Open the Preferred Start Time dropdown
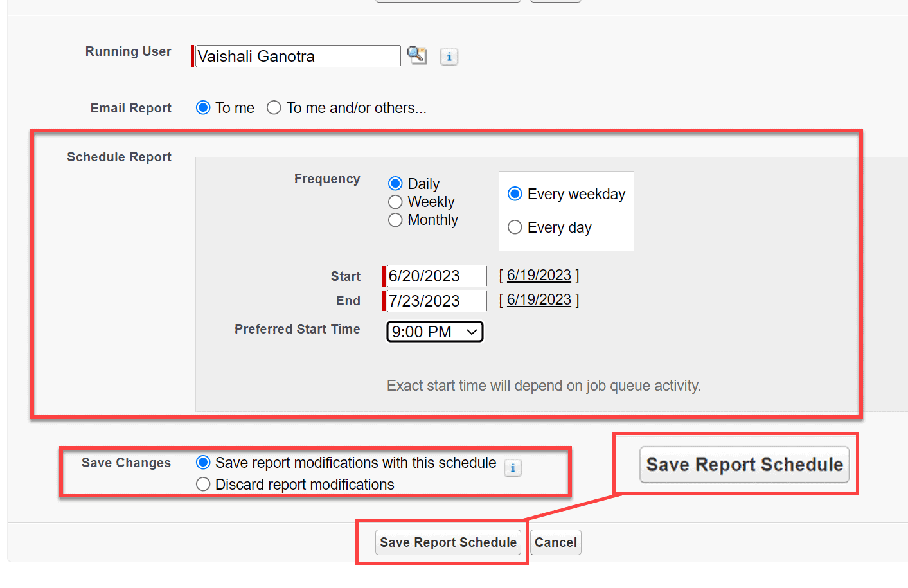Viewport: 908px width, 588px height. click(435, 332)
